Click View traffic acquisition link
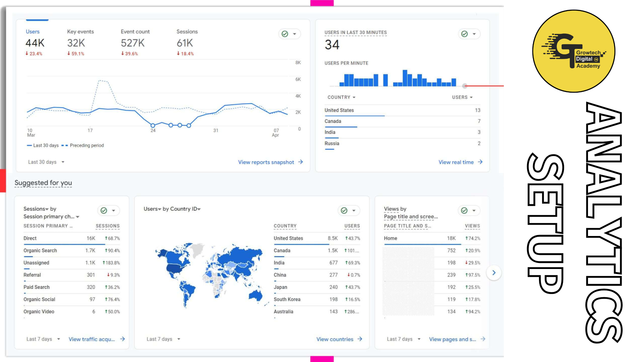The image size is (644, 362). 92,339
